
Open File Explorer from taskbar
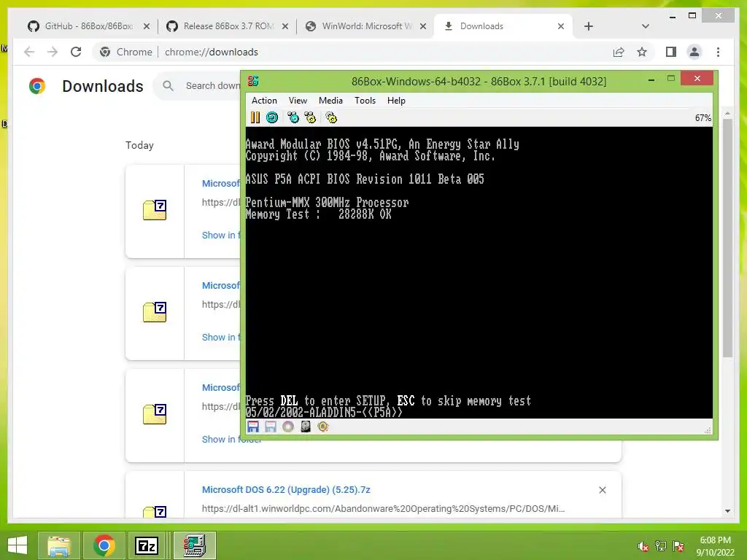pyautogui.click(x=58, y=545)
